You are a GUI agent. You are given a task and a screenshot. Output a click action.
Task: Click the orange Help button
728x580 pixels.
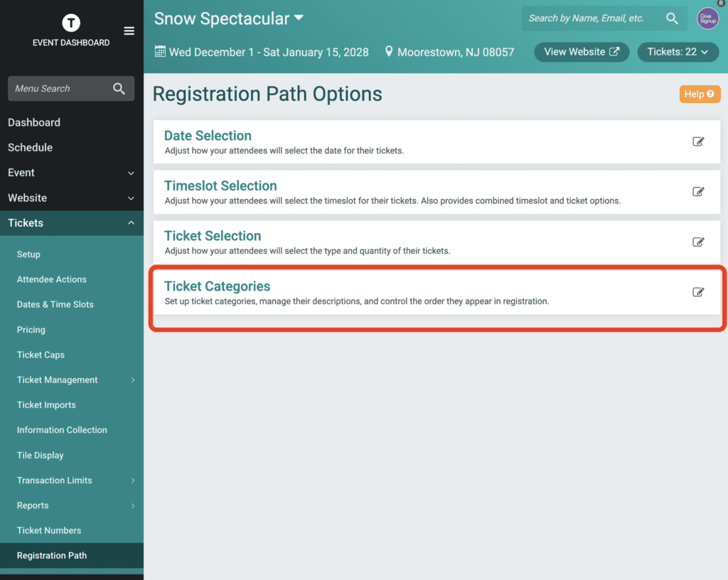pyautogui.click(x=700, y=95)
